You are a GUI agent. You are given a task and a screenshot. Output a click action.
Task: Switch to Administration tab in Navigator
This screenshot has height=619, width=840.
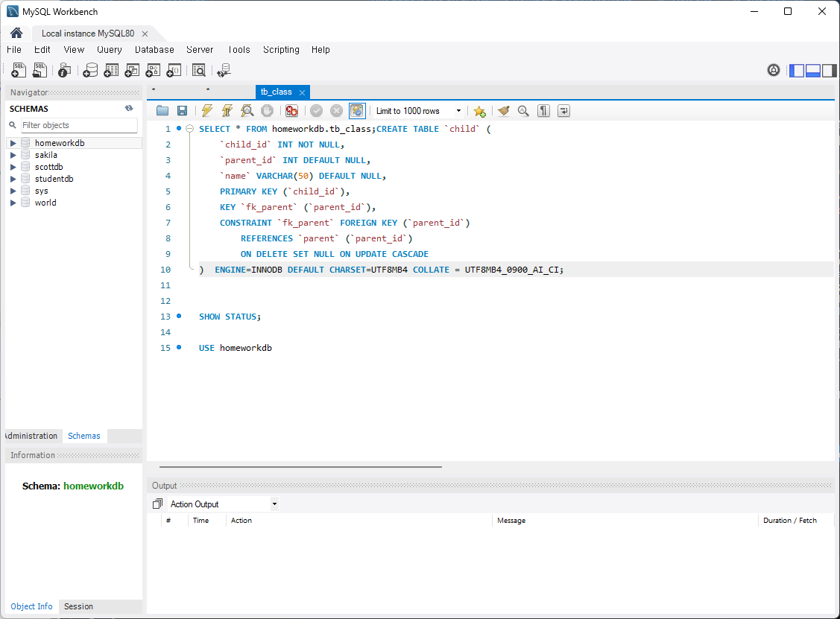[x=31, y=436]
